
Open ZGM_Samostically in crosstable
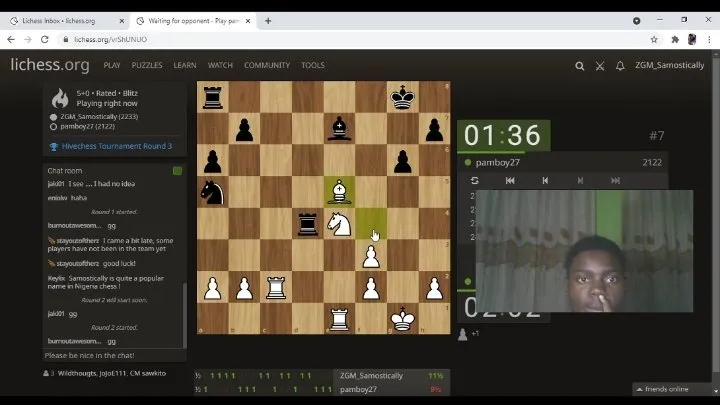tap(371, 376)
